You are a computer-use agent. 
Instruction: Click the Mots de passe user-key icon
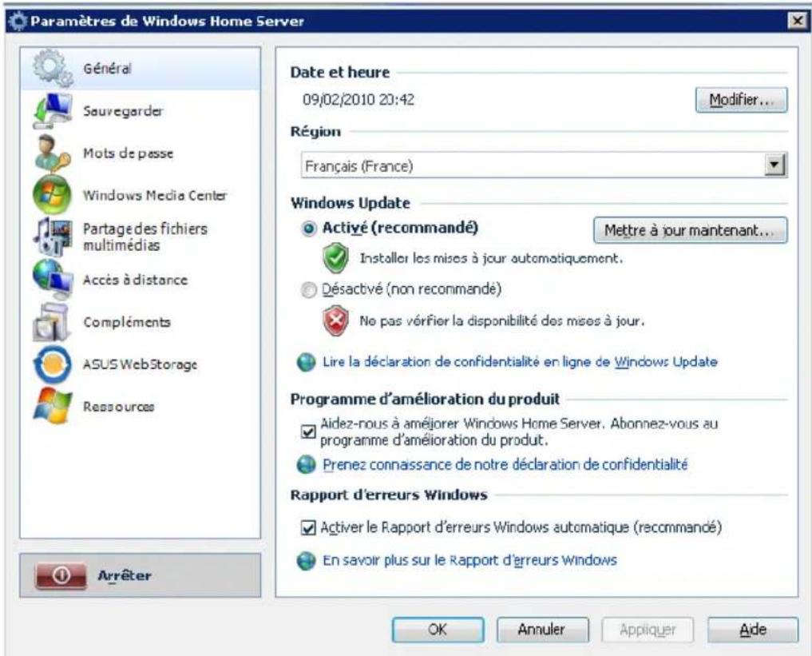coord(53,153)
